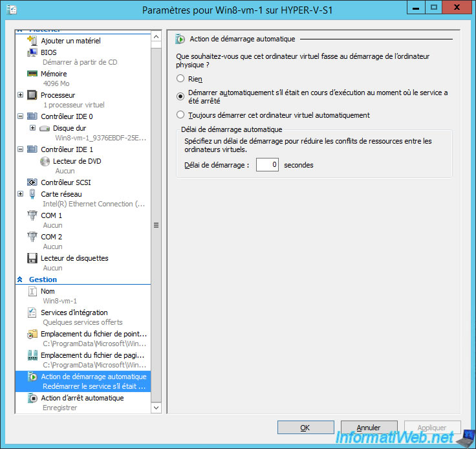Collapse the Gestion section chevron

[20, 279]
